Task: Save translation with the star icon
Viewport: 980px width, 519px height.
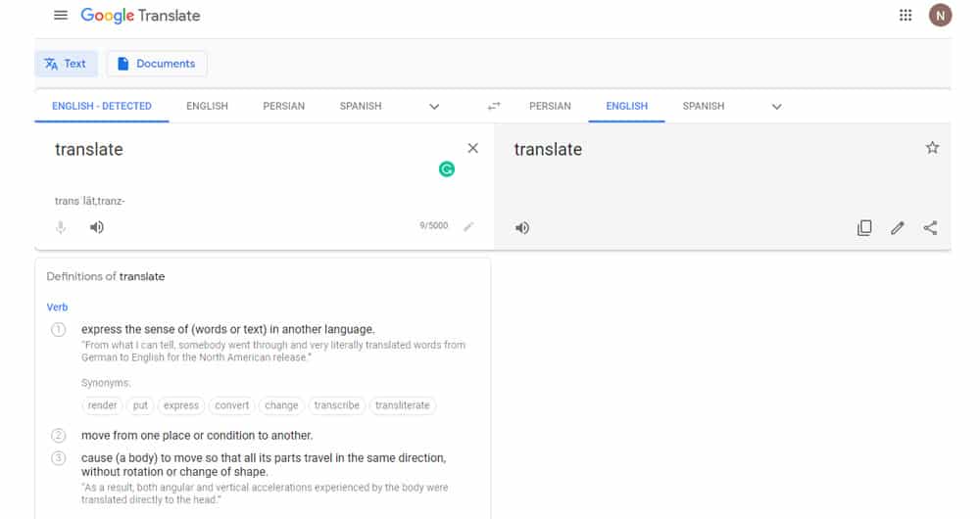Action: point(932,148)
